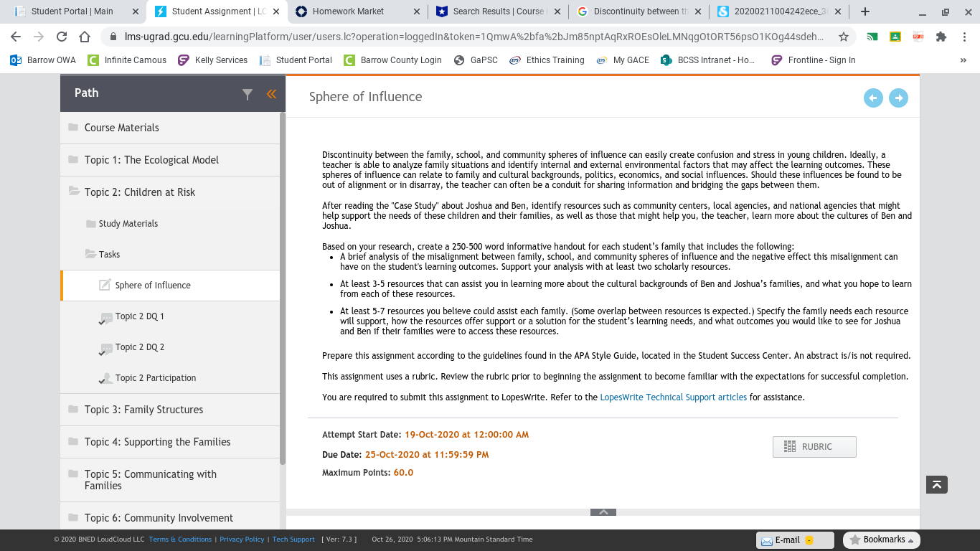Switch to the 20200211004242ece tab
980x551 pixels.
[779, 11]
